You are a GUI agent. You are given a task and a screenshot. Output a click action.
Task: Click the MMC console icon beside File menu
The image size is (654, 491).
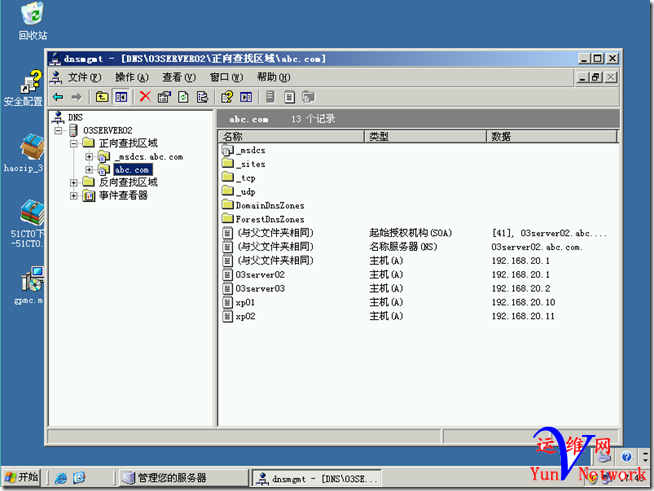point(56,77)
